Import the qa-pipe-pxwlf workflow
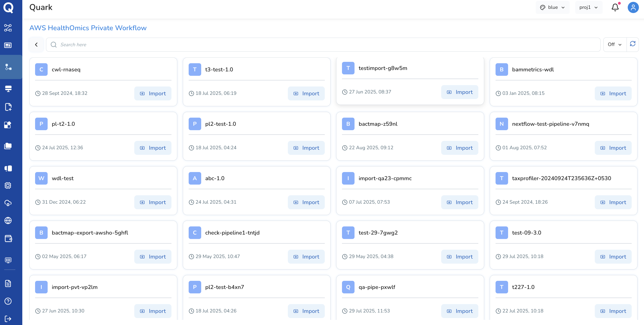 [x=460, y=311]
